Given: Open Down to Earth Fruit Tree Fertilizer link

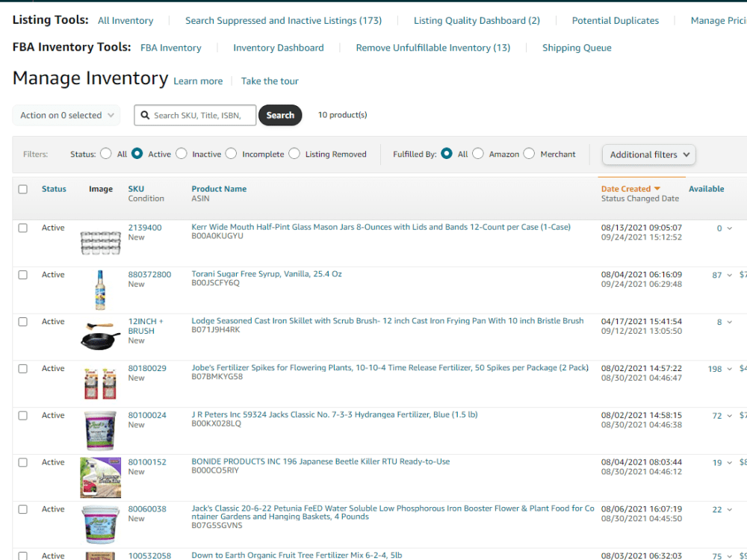Looking at the screenshot, I should coord(297,556).
